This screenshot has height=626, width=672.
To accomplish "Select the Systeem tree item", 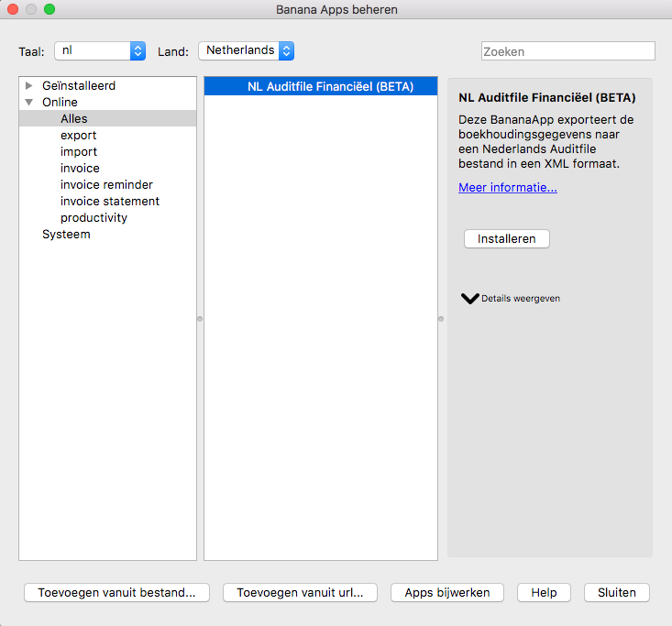I will pyautogui.click(x=66, y=235).
